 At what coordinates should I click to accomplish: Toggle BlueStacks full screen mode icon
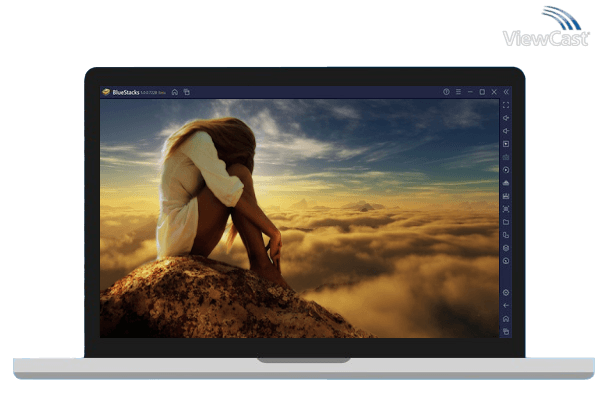coord(506,105)
